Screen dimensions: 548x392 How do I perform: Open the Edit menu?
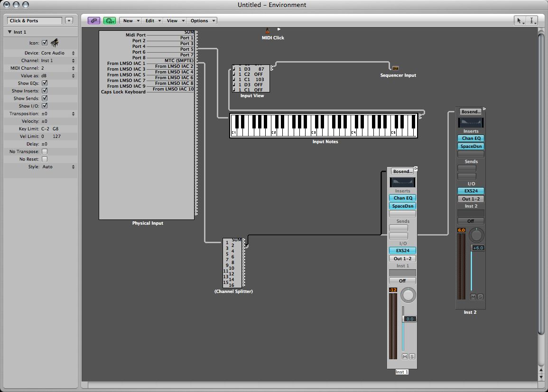(153, 20)
